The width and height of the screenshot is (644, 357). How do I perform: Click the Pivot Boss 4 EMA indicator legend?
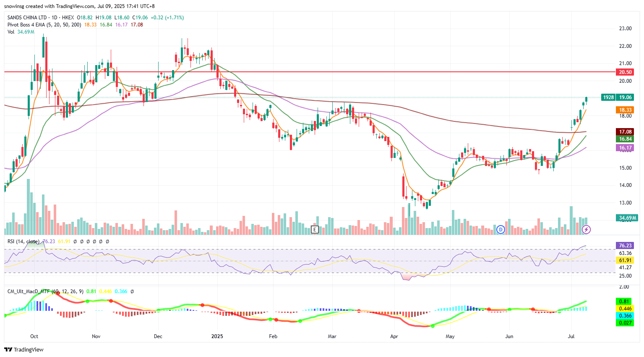coord(44,25)
